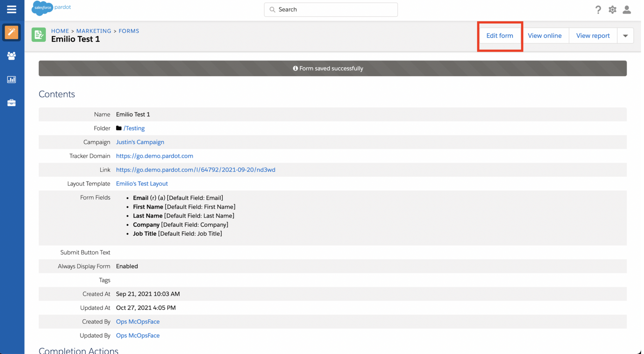
Task: Click the Tracker Domain label
Action: (90, 156)
